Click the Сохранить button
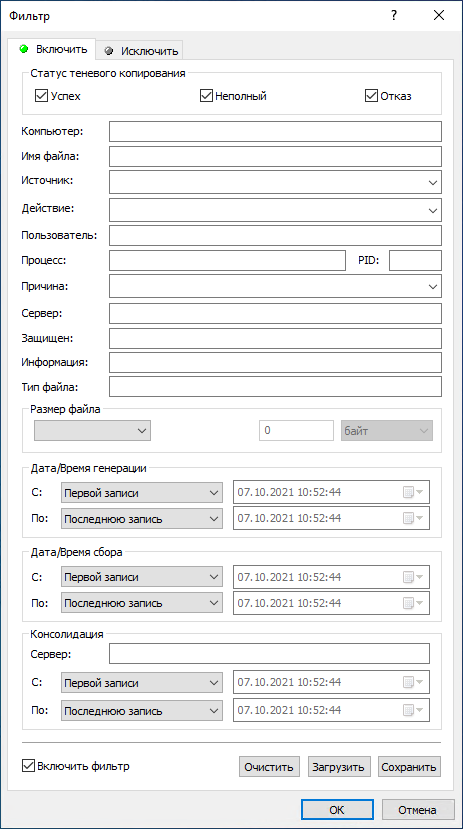 pyautogui.click(x=410, y=767)
